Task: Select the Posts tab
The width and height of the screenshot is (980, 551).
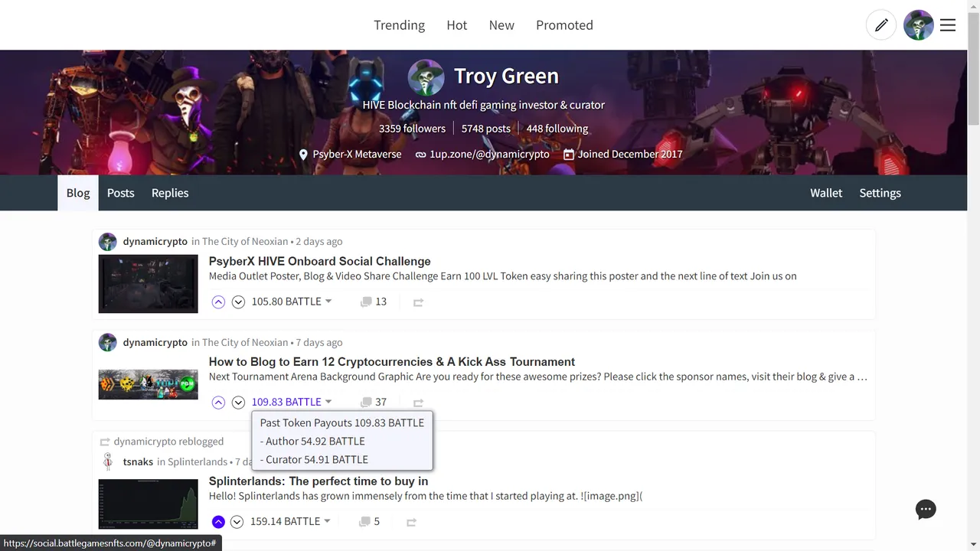Action: tap(120, 193)
